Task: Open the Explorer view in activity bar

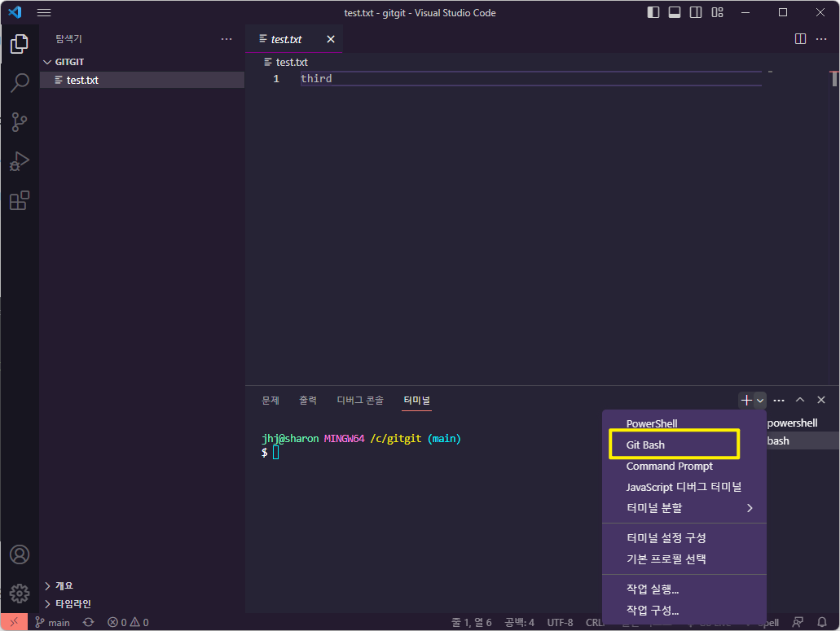Action: (20, 44)
